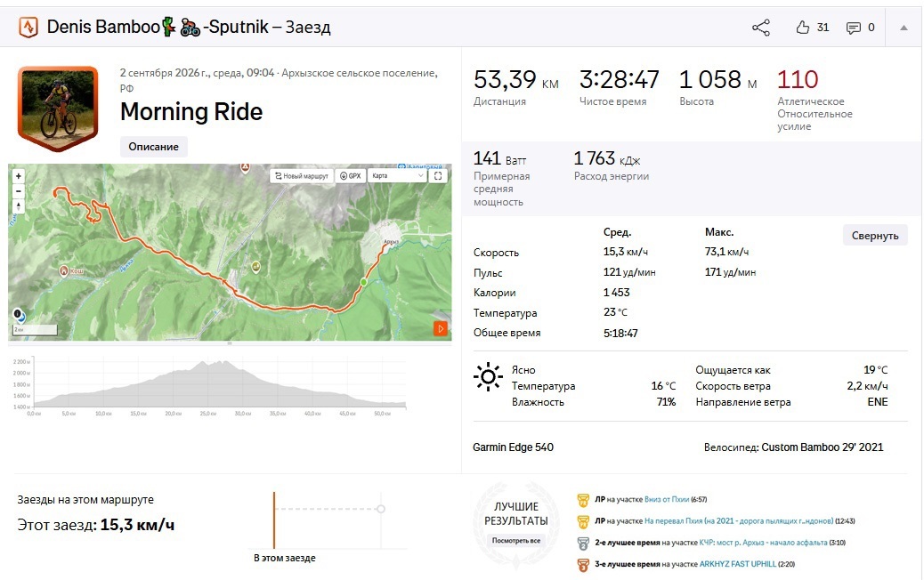Open comments via speech bubble icon
The image size is (924, 580).
[853, 28]
